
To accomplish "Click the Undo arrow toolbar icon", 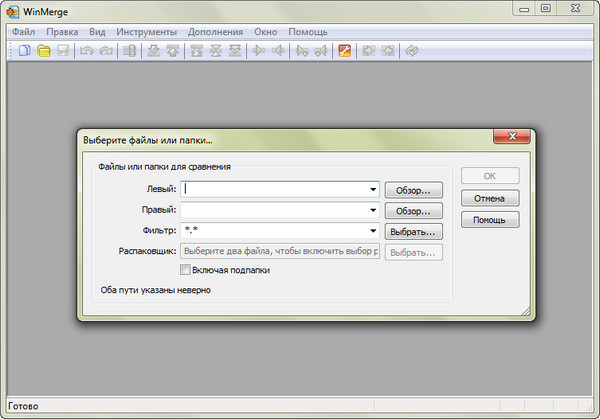I will click(86, 51).
